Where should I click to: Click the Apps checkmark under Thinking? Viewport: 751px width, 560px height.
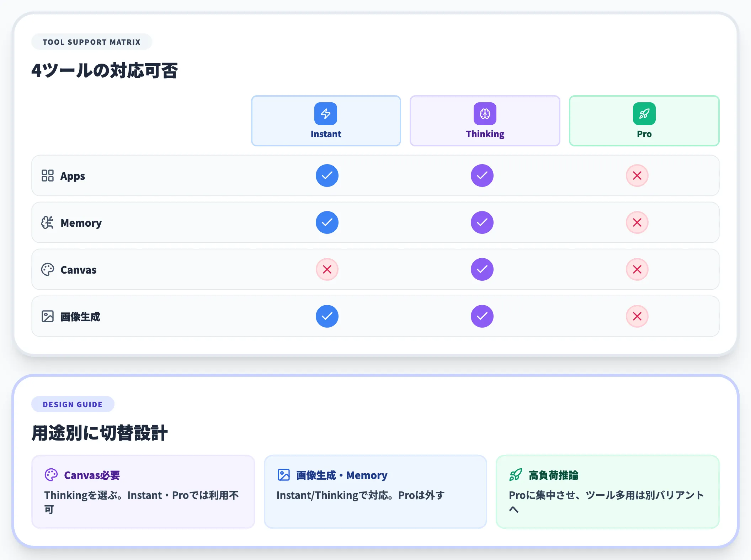[482, 176]
